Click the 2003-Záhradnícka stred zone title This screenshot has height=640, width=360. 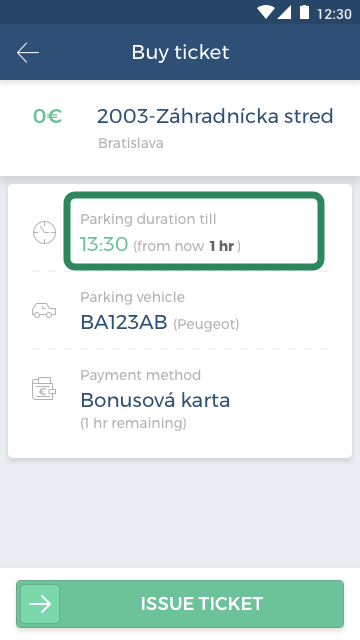coord(215,116)
